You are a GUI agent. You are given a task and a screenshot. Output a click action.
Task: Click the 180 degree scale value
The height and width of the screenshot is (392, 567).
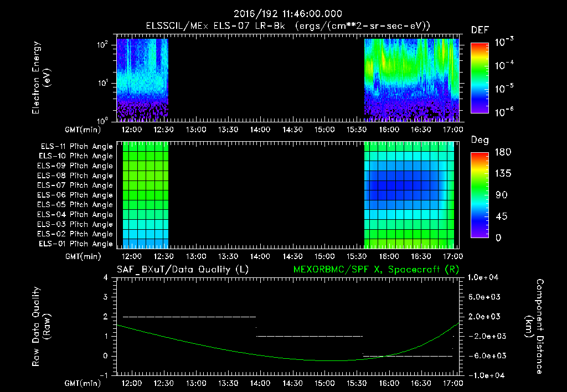pyautogui.click(x=503, y=152)
